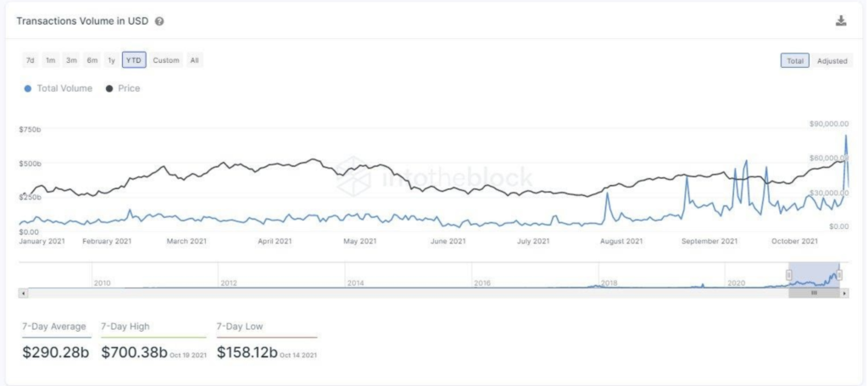
Task: Click the right range selector handle
Action: [839, 275]
